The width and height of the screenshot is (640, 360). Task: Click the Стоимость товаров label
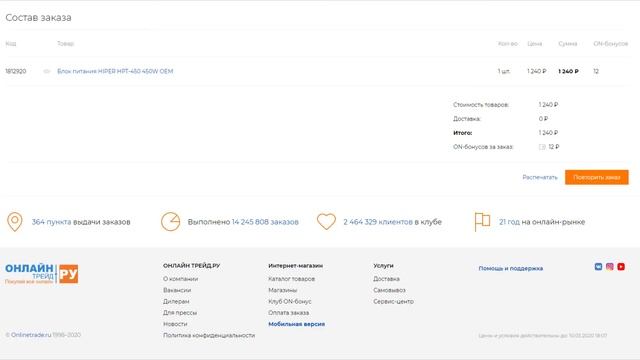click(481, 105)
